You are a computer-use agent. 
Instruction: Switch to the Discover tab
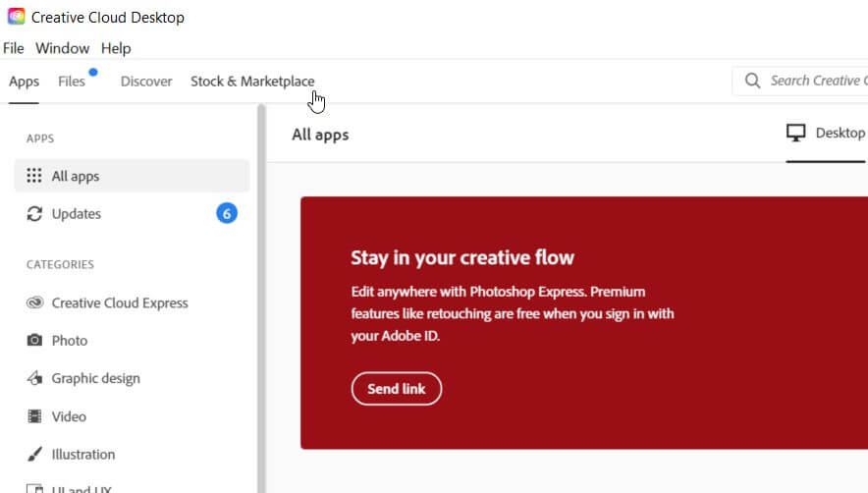pos(146,82)
